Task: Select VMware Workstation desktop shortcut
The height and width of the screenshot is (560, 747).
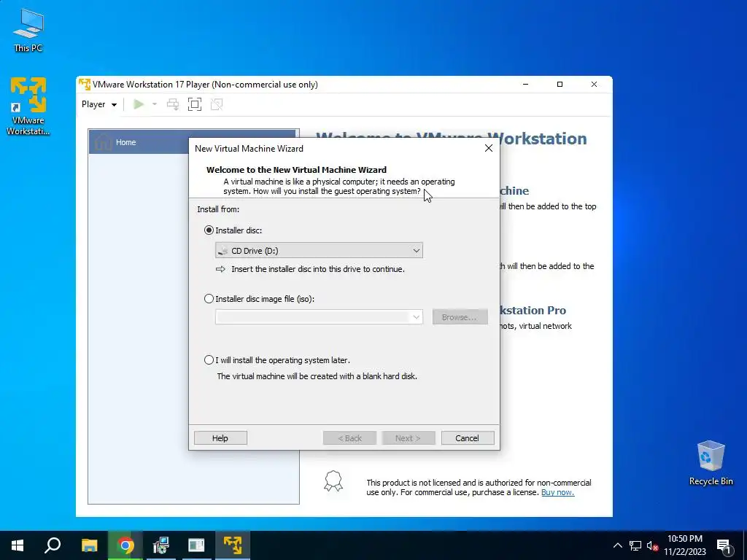Action: [x=28, y=106]
